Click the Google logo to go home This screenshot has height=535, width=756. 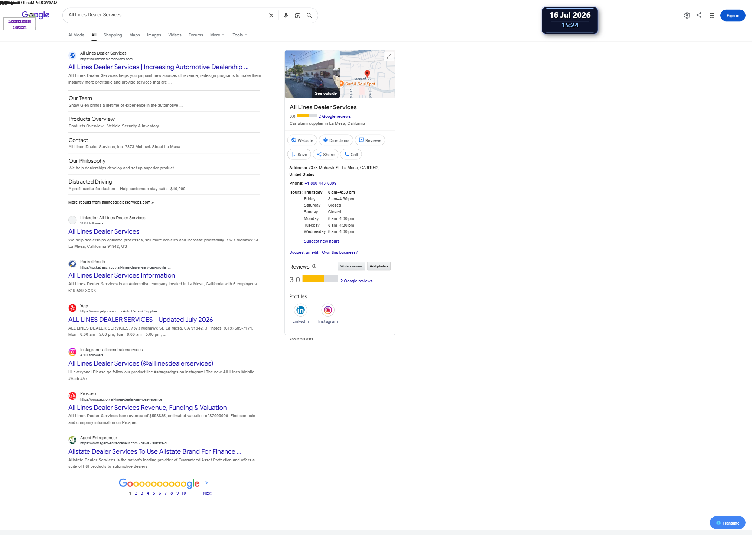coord(36,15)
